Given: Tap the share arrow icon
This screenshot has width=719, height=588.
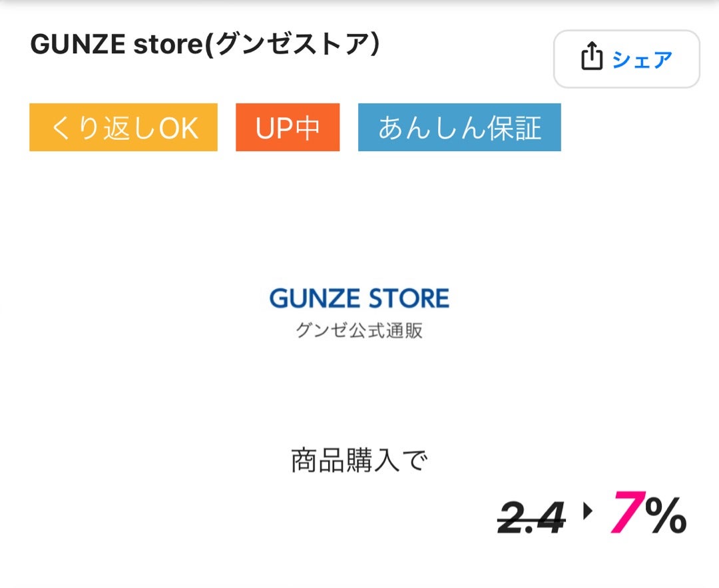Looking at the screenshot, I should (591, 57).
